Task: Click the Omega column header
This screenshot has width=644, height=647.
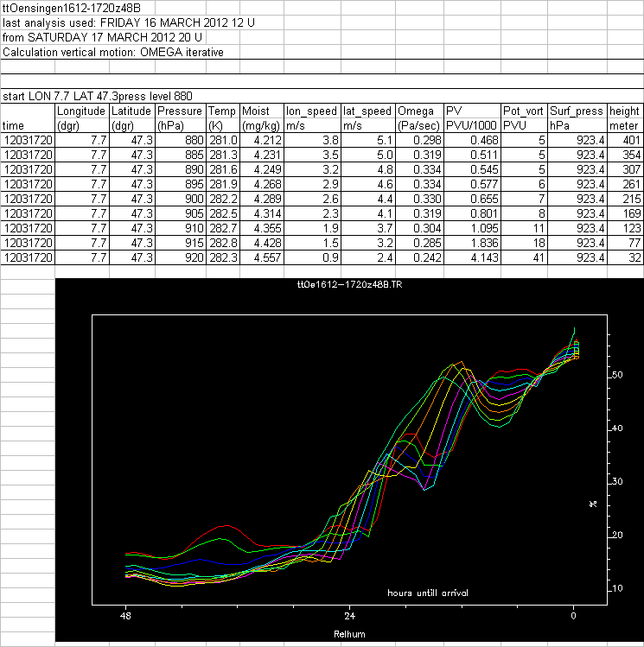Action: pyautogui.click(x=419, y=111)
